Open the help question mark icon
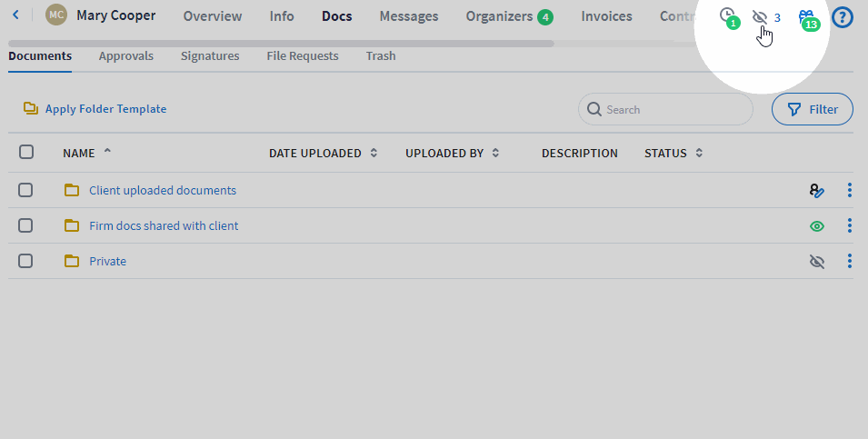The image size is (868, 439). pos(843,16)
